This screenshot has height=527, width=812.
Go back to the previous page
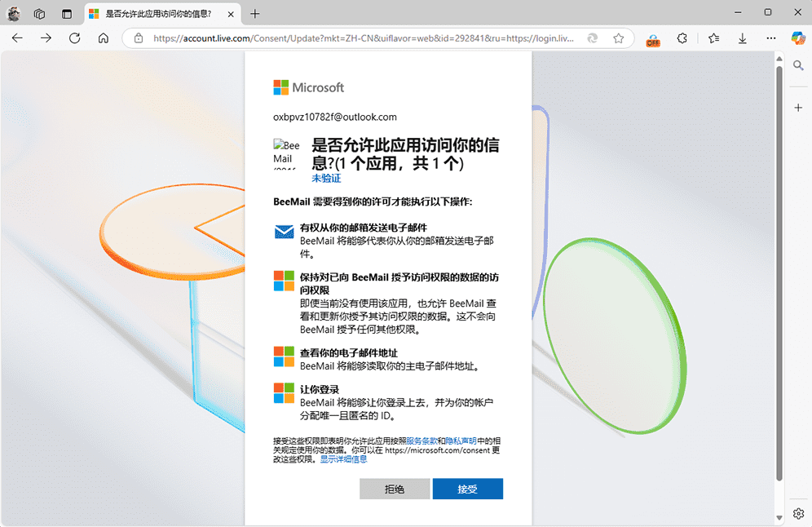[x=17, y=38]
